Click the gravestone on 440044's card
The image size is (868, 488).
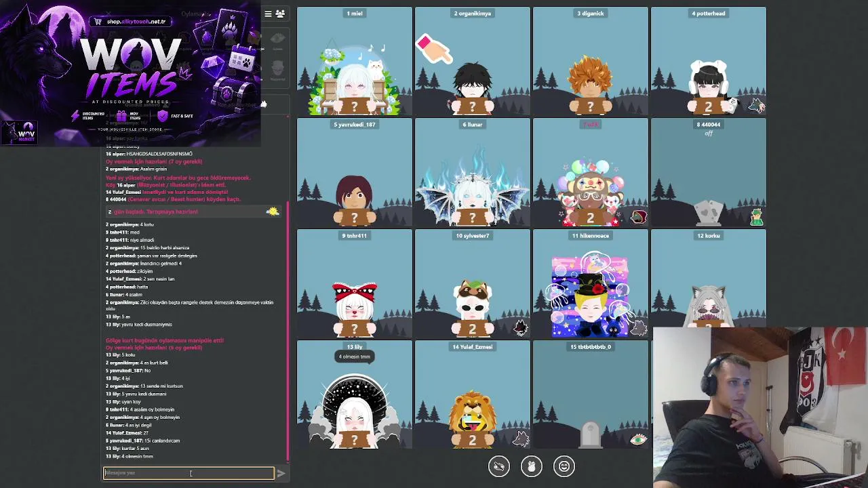pos(709,213)
